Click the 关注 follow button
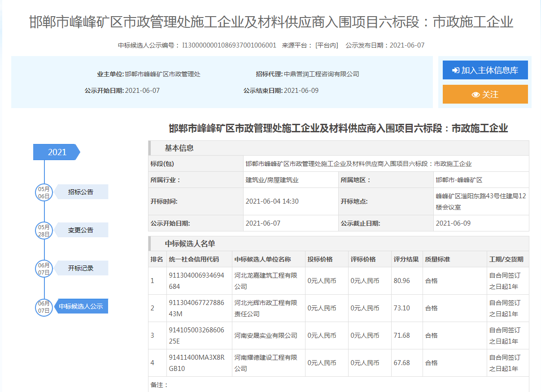 pos(485,94)
